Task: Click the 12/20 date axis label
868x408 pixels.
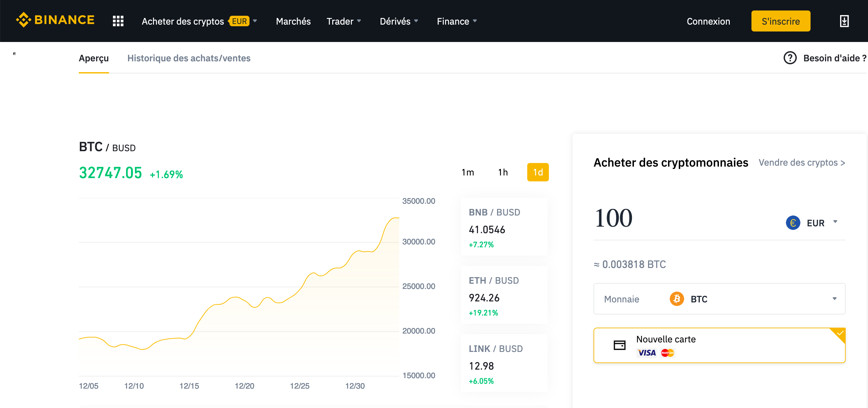Action: tap(244, 386)
